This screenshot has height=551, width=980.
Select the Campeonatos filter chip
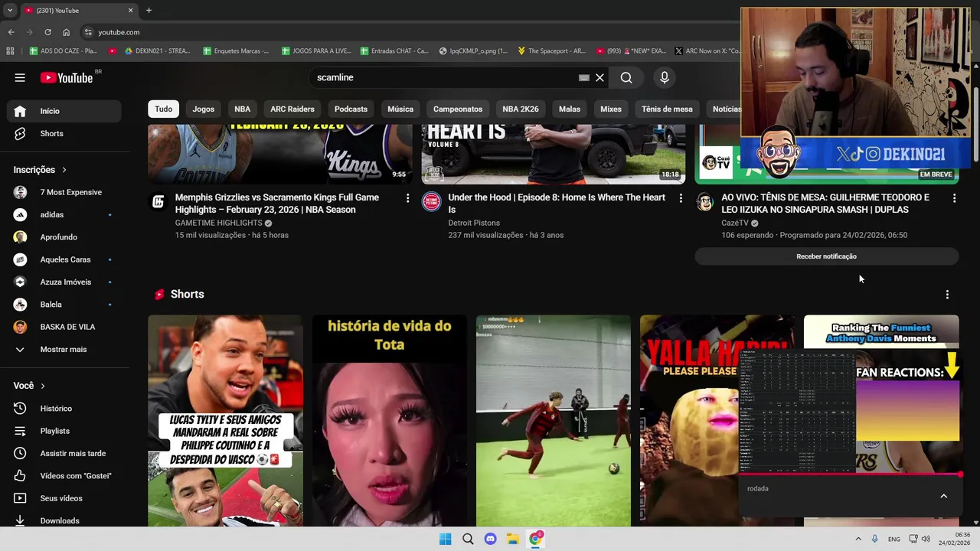coord(458,109)
